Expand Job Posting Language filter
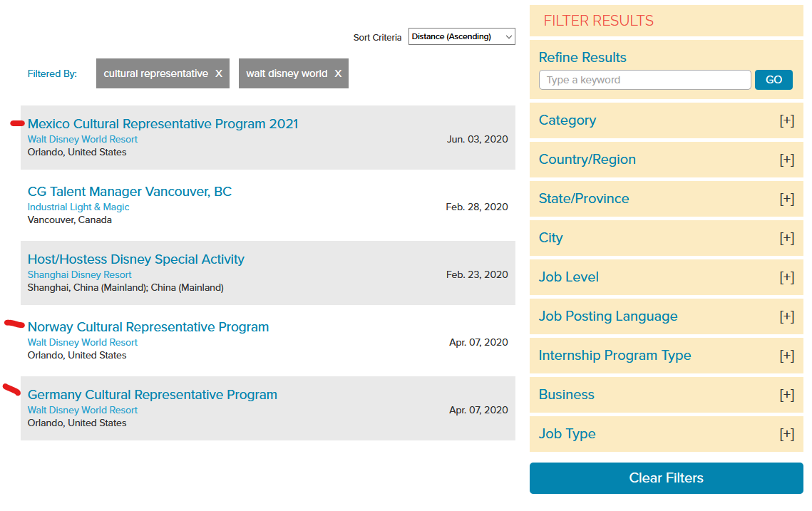This screenshot has width=812, height=511. (786, 316)
